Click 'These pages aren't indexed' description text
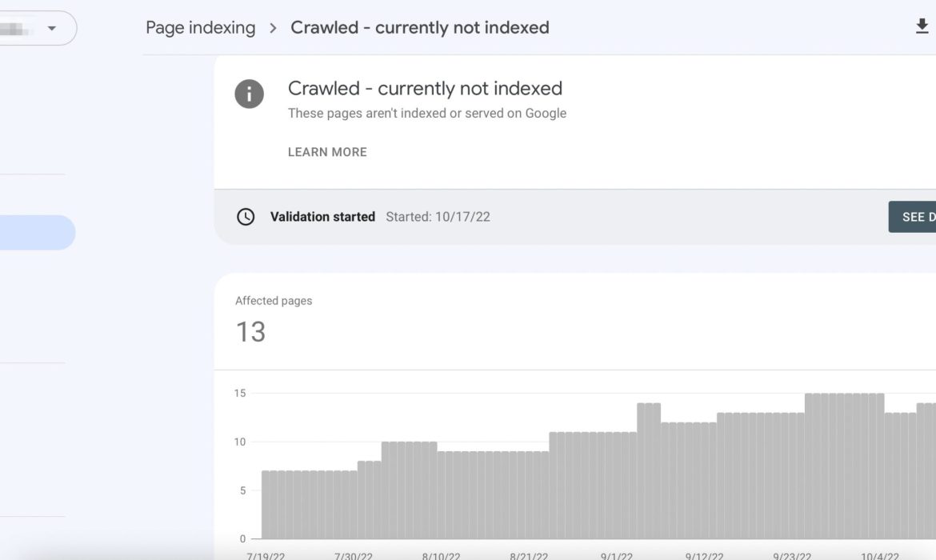Image resolution: width=936 pixels, height=560 pixels. (x=427, y=114)
